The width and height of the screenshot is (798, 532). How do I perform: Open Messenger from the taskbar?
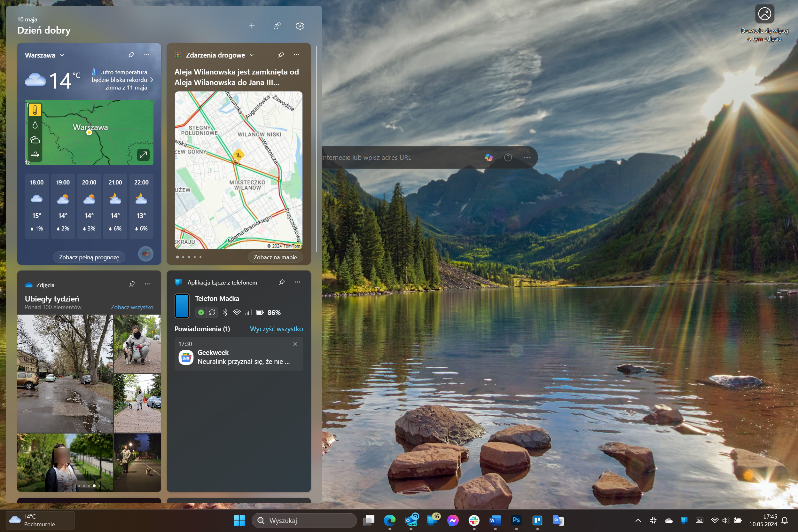coord(453,520)
